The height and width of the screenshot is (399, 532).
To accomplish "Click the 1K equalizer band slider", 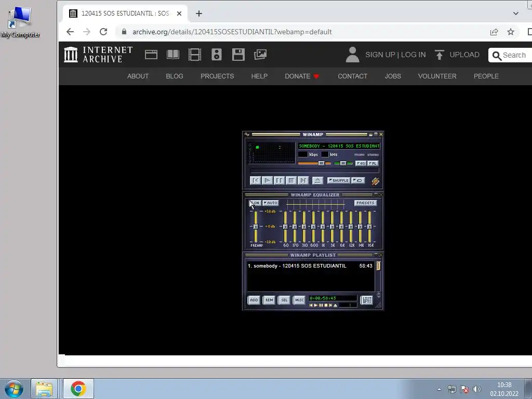I will tap(323, 227).
